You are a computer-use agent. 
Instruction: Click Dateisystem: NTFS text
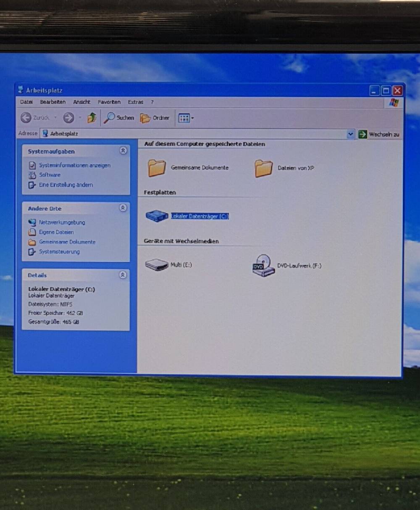[x=50, y=304]
